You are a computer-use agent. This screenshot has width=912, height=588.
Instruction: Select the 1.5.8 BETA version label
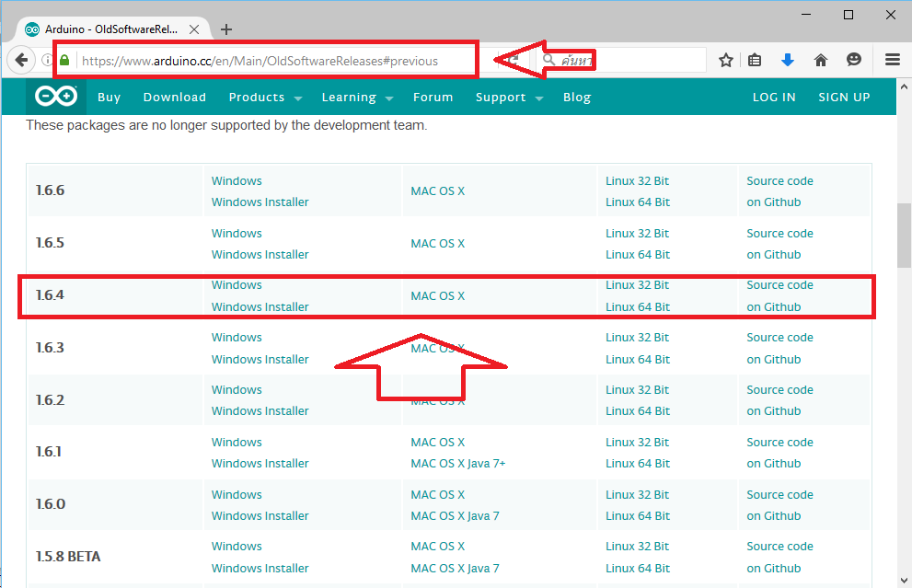(x=68, y=557)
